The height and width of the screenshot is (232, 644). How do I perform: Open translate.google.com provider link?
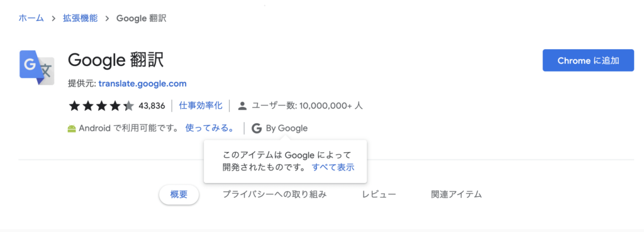point(143,84)
